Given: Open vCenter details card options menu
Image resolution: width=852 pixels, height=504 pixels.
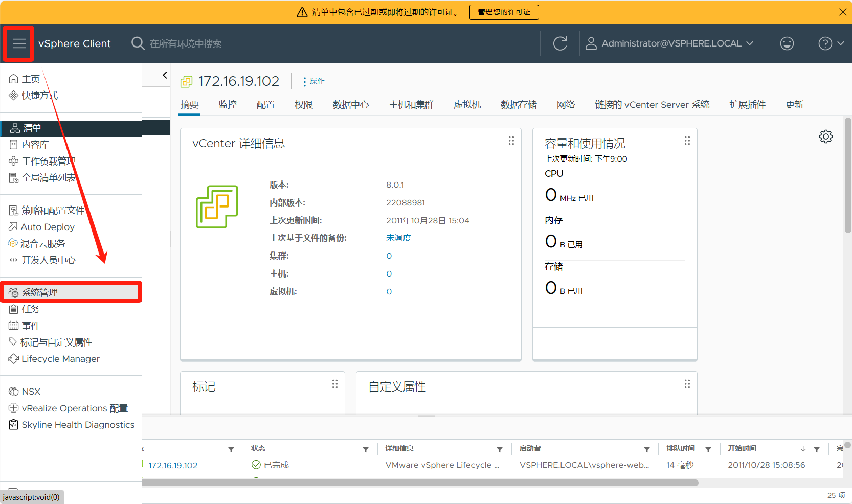Looking at the screenshot, I should [511, 141].
